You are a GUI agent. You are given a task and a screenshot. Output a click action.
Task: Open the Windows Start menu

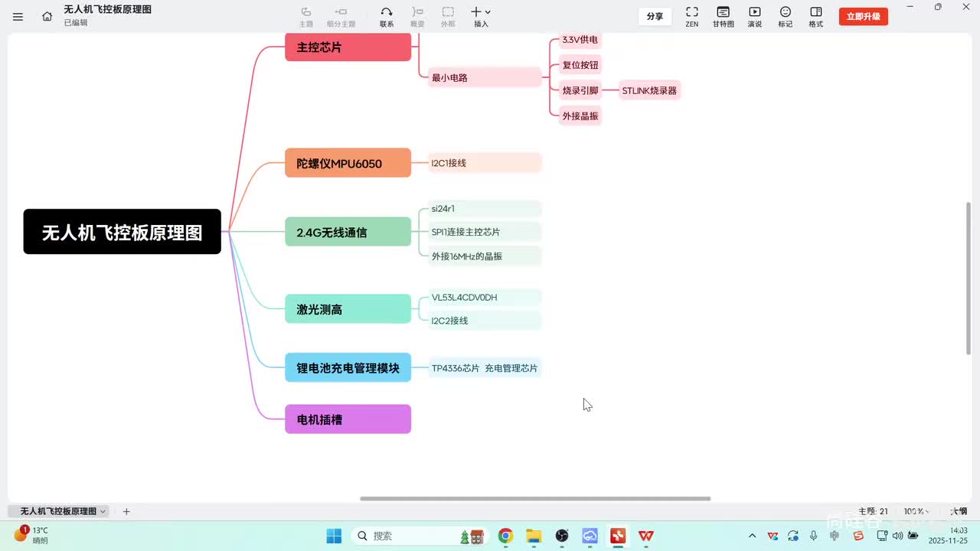[x=334, y=536]
